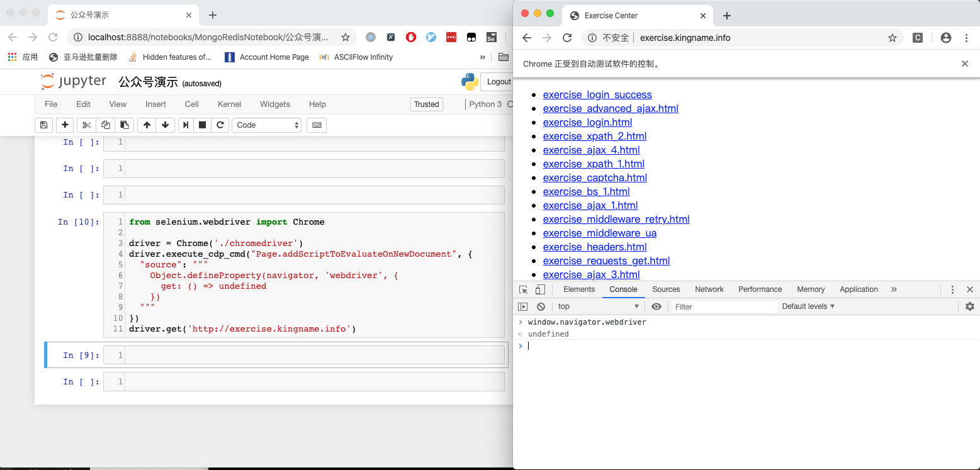Viewport: 980px width, 470px height.
Task: Open the Jupyter command palette keyboard icon
Action: pos(317,125)
